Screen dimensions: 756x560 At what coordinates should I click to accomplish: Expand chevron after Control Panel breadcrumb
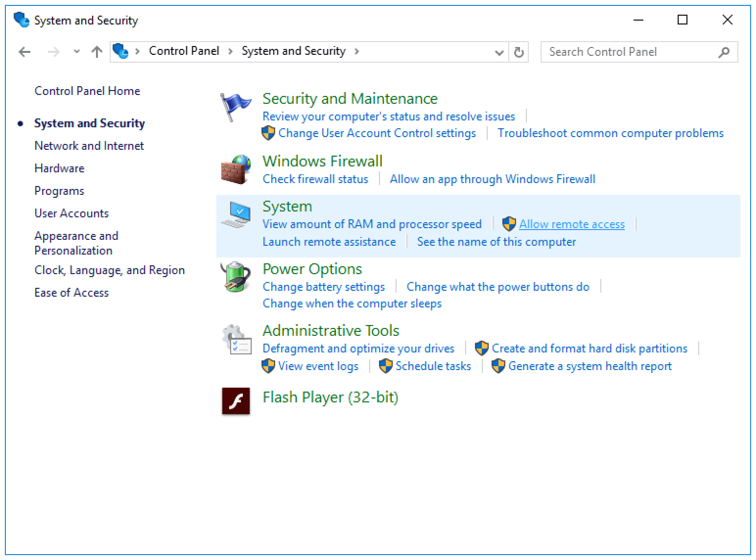(230, 51)
